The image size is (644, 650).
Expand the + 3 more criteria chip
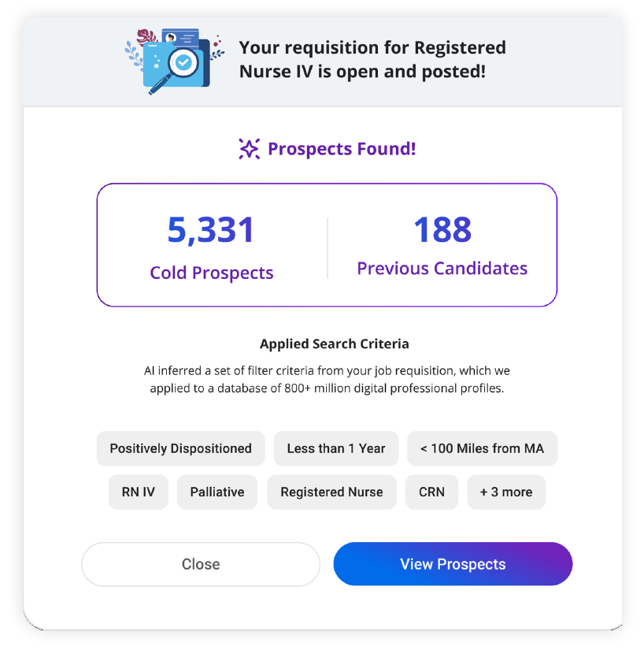click(x=506, y=492)
